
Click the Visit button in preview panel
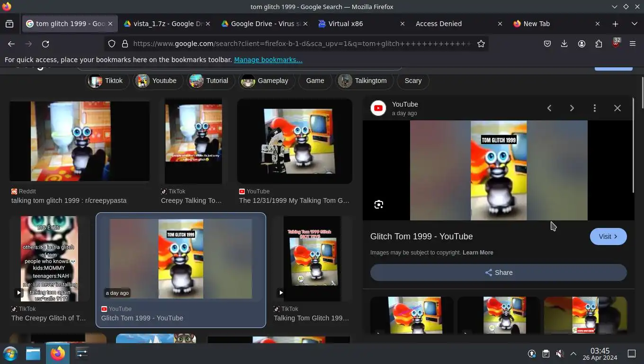pyautogui.click(x=608, y=237)
